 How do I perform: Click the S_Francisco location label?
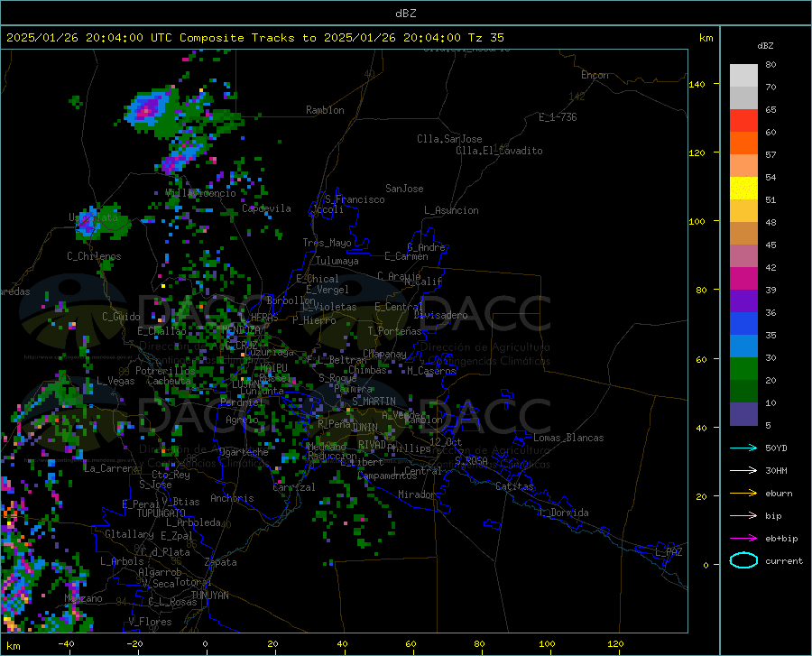(355, 199)
